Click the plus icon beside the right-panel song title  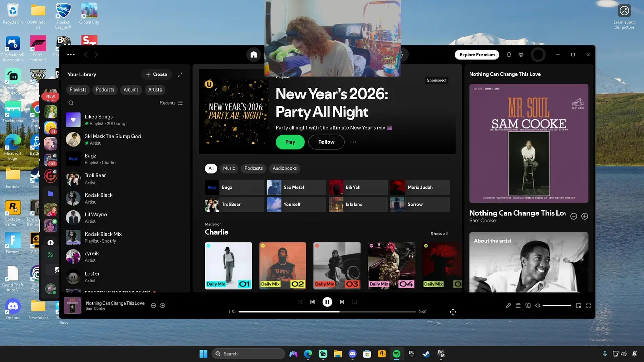[585, 216]
